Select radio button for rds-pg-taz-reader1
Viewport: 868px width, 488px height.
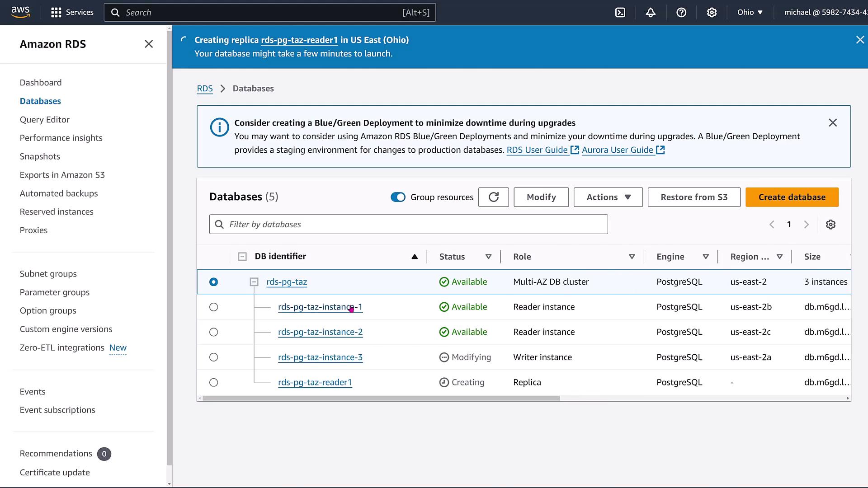pos(214,383)
